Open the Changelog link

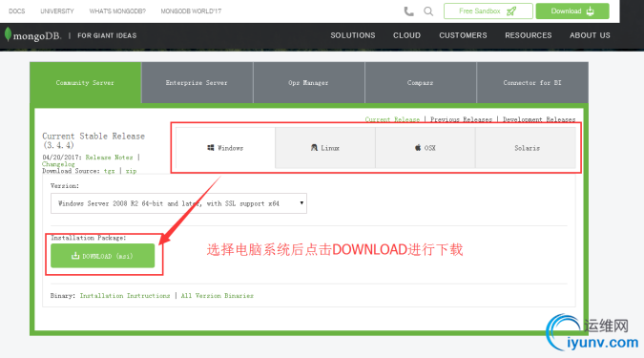[x=58, y=164]
